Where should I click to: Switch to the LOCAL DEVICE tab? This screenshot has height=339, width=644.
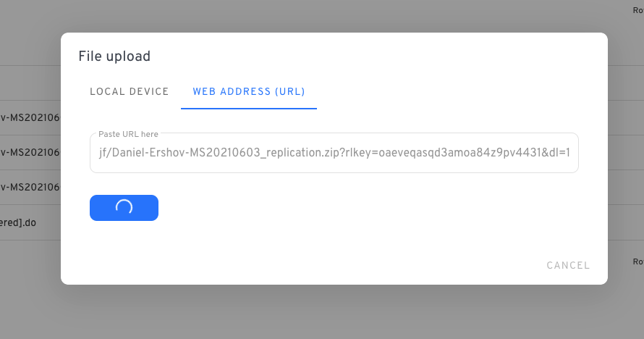pos(130,92)
